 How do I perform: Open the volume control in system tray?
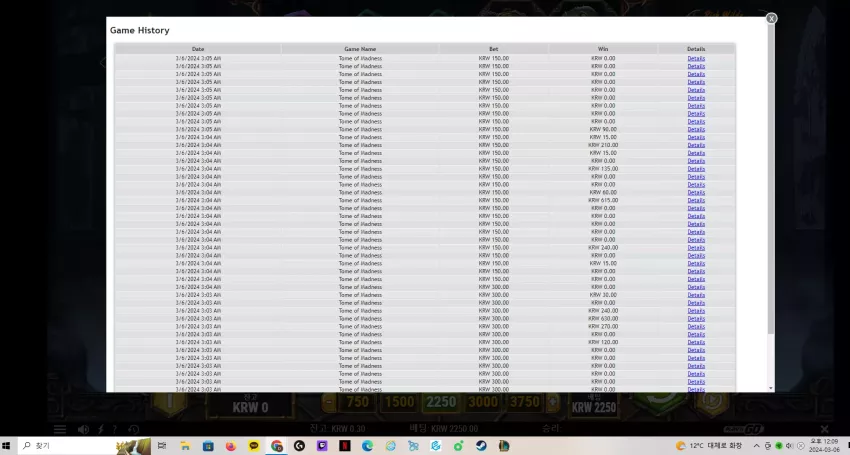point(789,446)
